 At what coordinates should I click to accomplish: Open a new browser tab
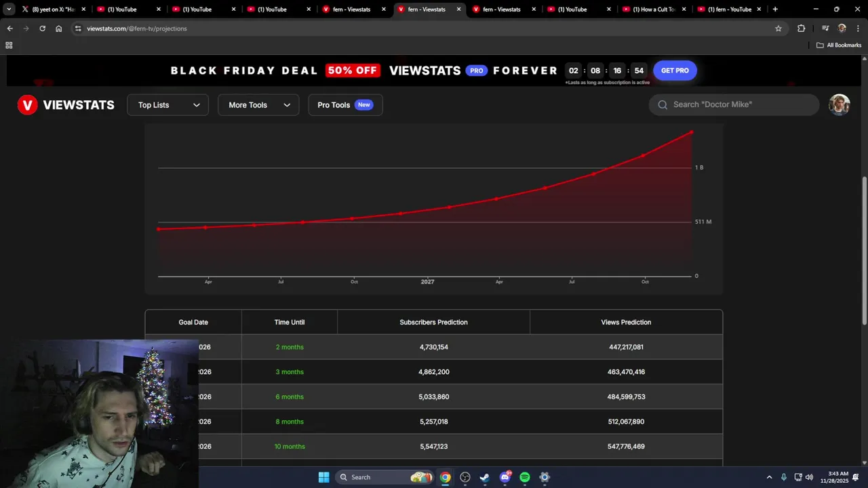[775, 9]
